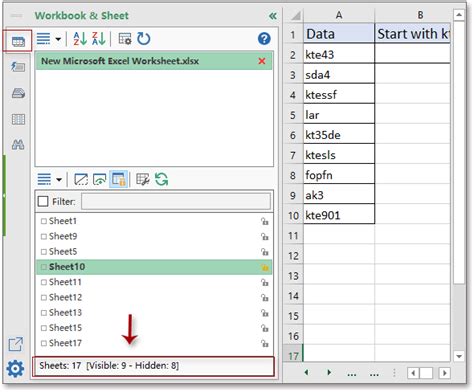474x392 pixels.
Task: Expand workbook list view dropdown arrow
Action: (x=58, y=39)
